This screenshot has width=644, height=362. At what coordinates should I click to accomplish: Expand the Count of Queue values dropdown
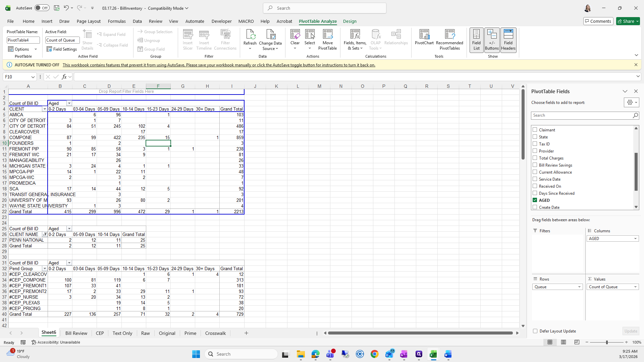[x=635, y=287]
